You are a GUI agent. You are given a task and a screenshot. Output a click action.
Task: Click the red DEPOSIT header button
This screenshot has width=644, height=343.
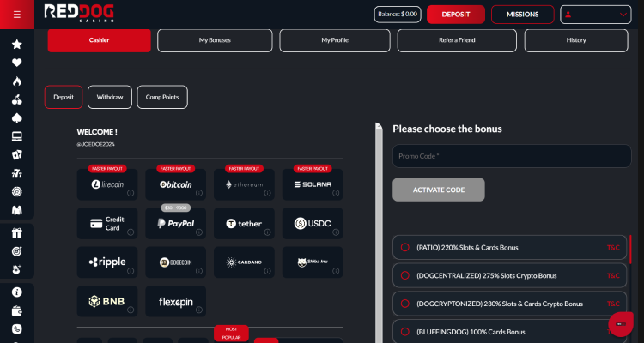pyautogui.click(x=456, y=15)
